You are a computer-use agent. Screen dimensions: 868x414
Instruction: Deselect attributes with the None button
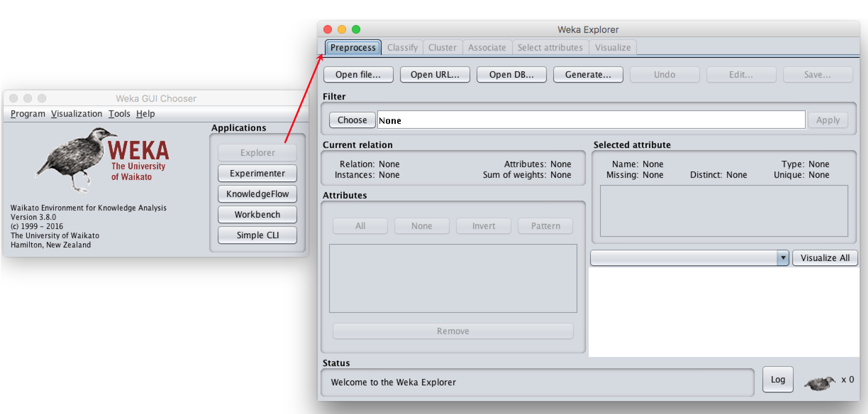click(x=422, y=226)
